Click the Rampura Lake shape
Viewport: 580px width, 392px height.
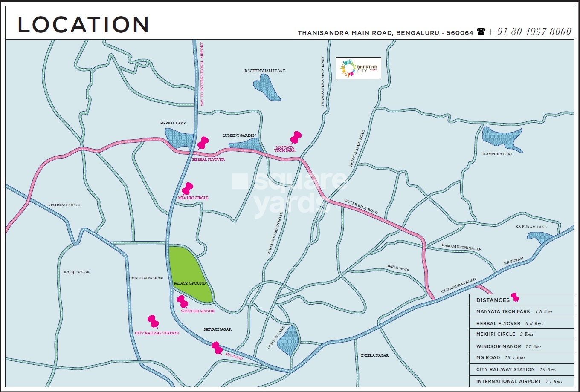(x=502, y=139)
